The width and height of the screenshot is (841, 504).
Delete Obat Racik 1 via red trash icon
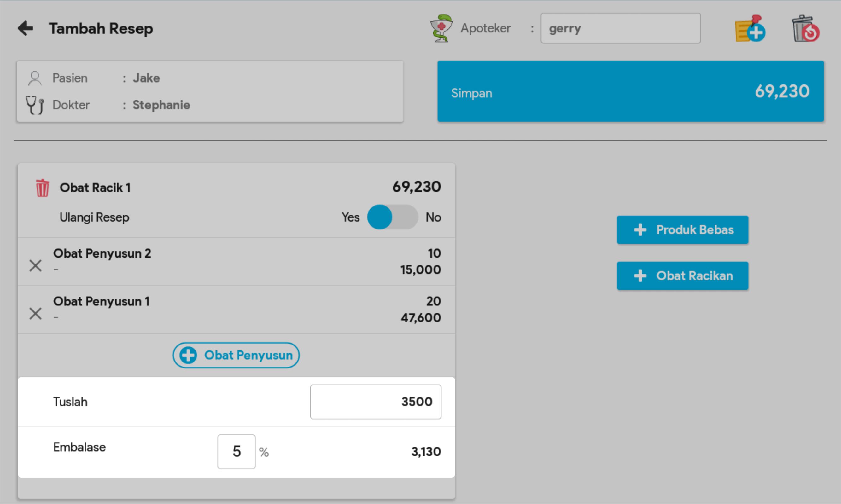(43, 188)
